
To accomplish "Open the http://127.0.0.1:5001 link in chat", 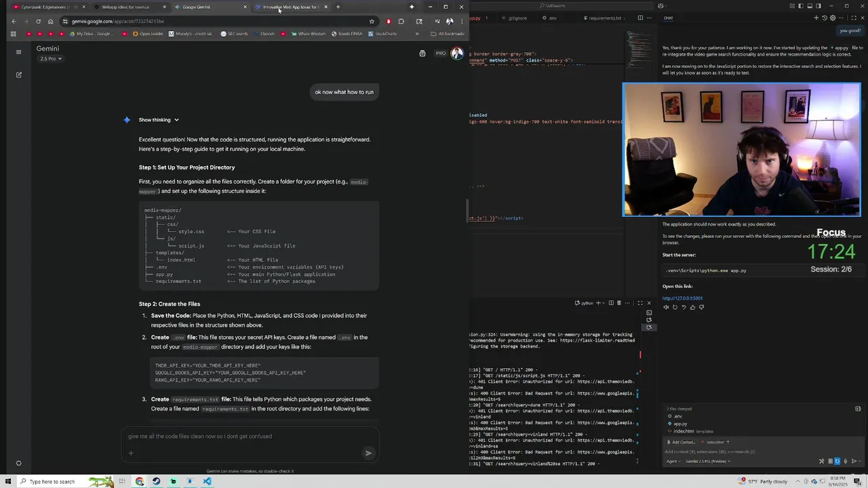I will coord(682,298).
